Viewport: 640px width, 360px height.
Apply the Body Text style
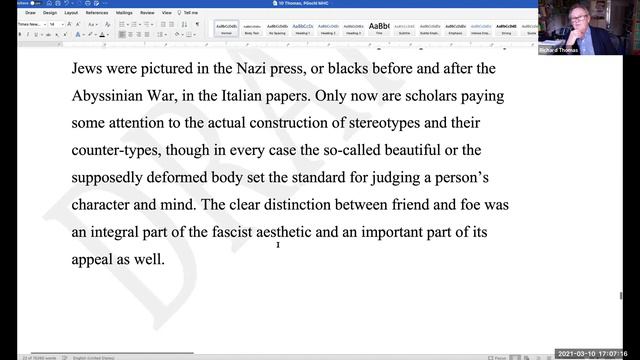coord(252,29)
